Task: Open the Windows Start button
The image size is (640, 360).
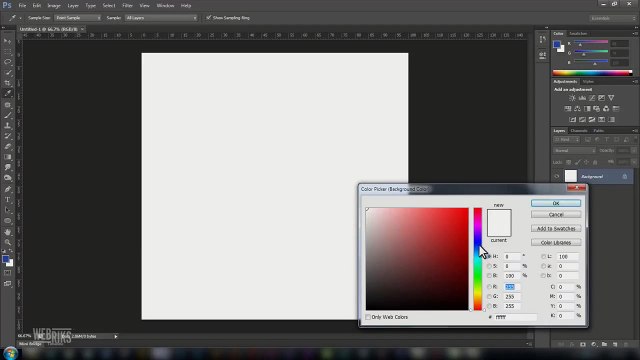Action: click(x=10, y=353)
